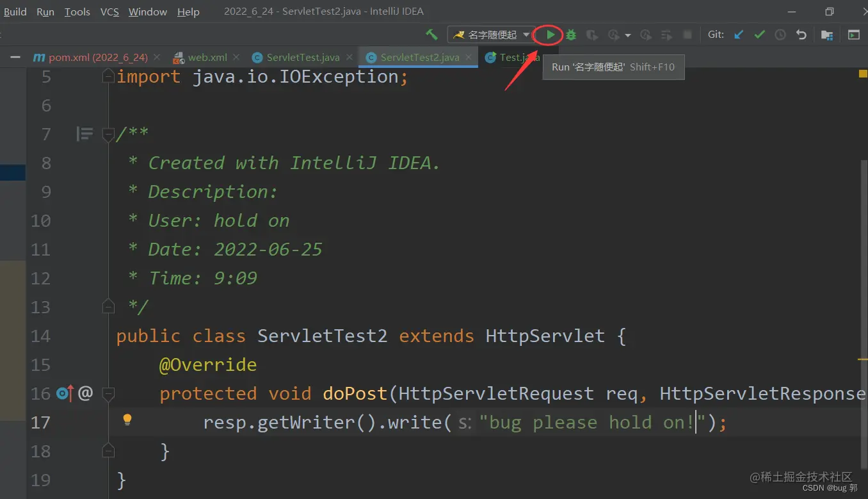
Task: Click the IOException import text
Action: pos(339,76)
